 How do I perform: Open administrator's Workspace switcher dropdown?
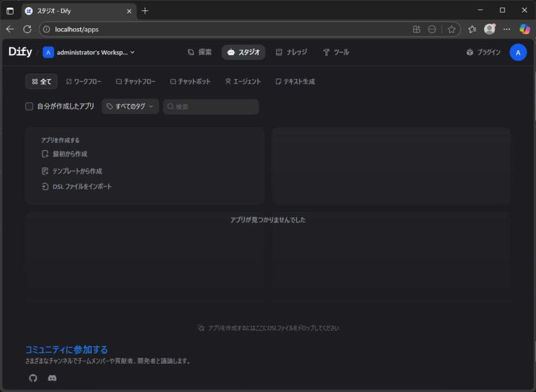[x=89, y=52]
